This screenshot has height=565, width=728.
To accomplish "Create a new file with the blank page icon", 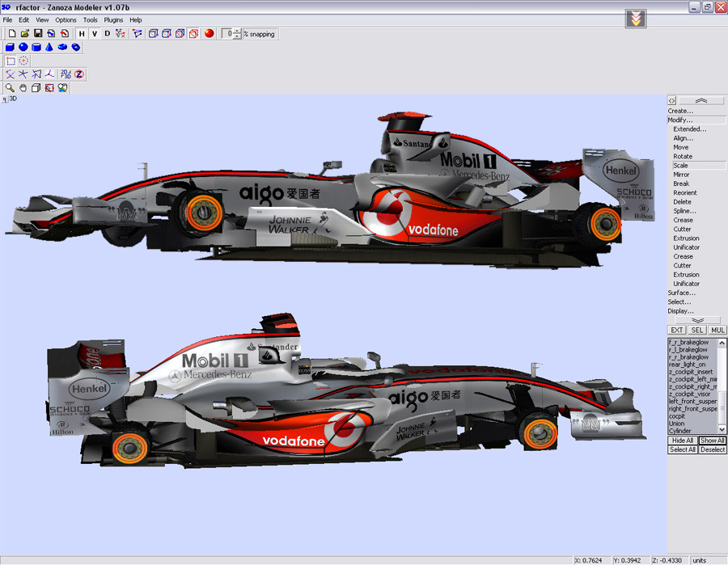I will pos(12,33).
